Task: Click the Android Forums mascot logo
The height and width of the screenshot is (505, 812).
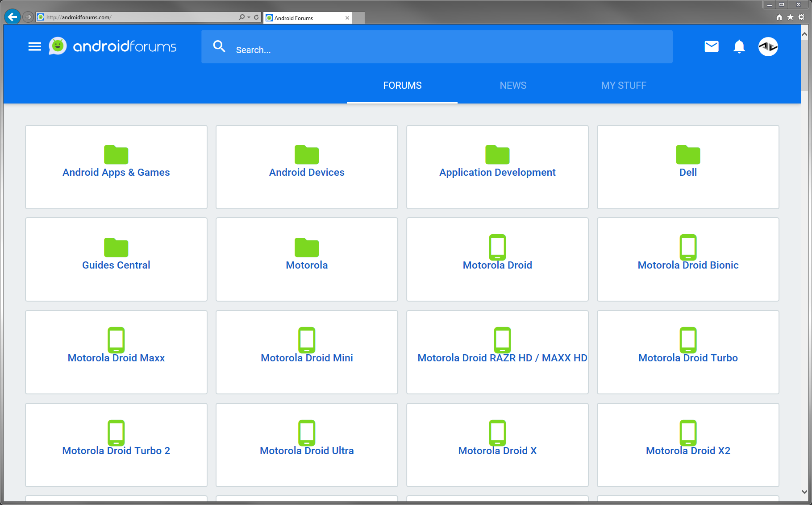Action: [x=58, y=46]
